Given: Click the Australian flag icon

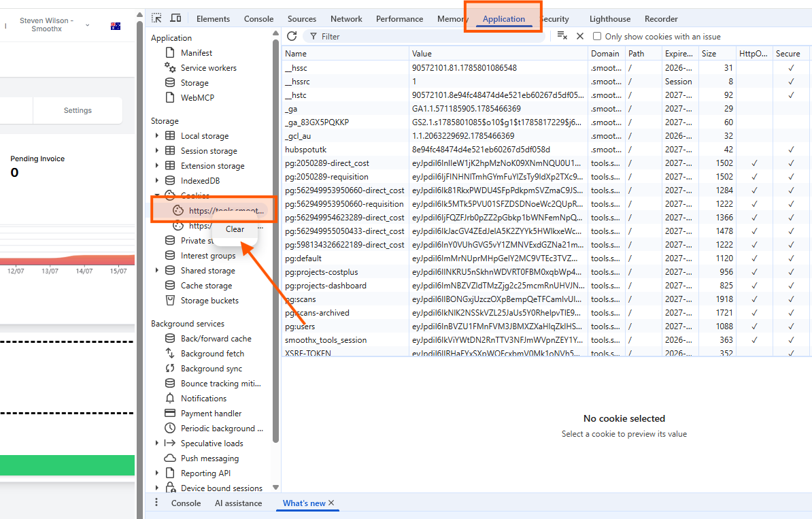Looking at the screenshot, I should (116, 26).
